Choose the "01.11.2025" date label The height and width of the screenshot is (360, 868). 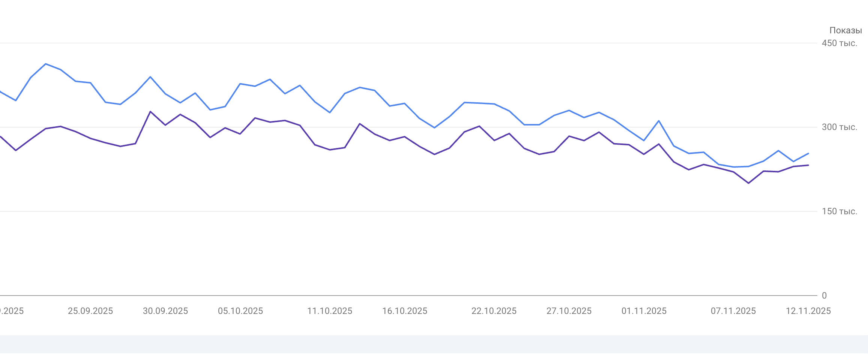pyautogui.click(x=644, y=311)
